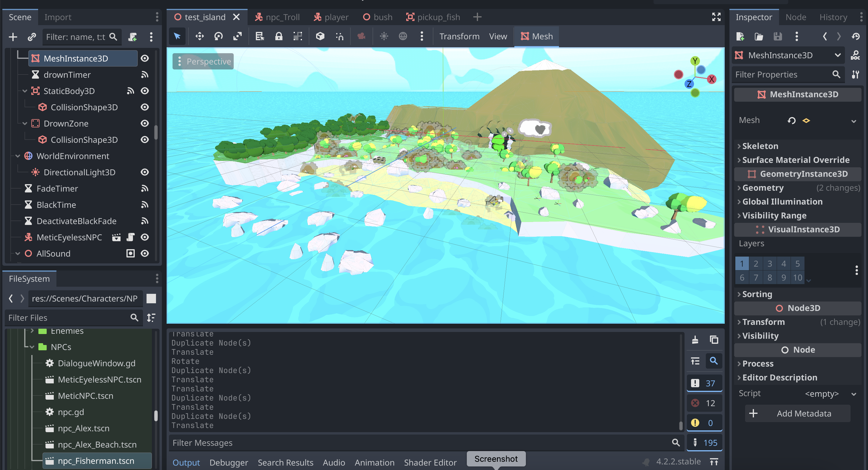868x470 pixels.
Task: Open the Mesh resource dropdown arrow
Action: (x=854, y=121)
